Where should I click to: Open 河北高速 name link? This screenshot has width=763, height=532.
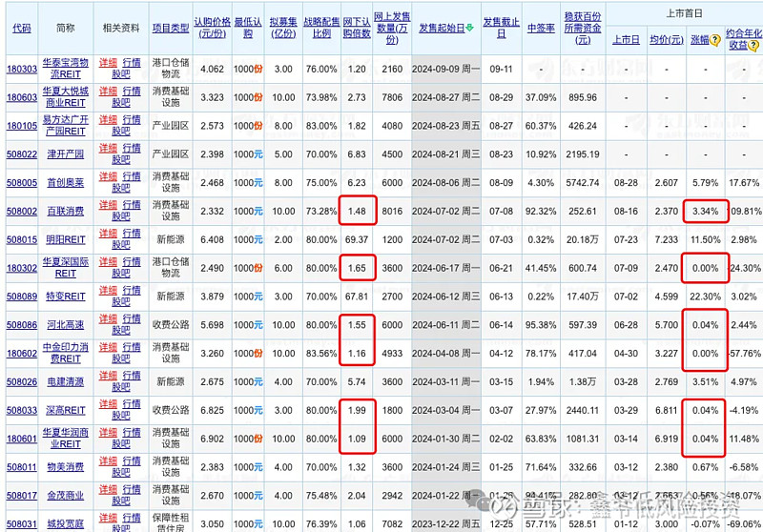(66, 325)
